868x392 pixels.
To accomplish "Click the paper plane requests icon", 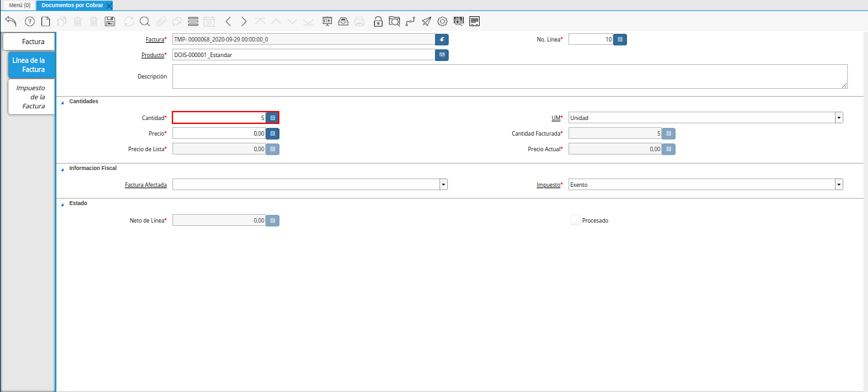I will (426, 21).
